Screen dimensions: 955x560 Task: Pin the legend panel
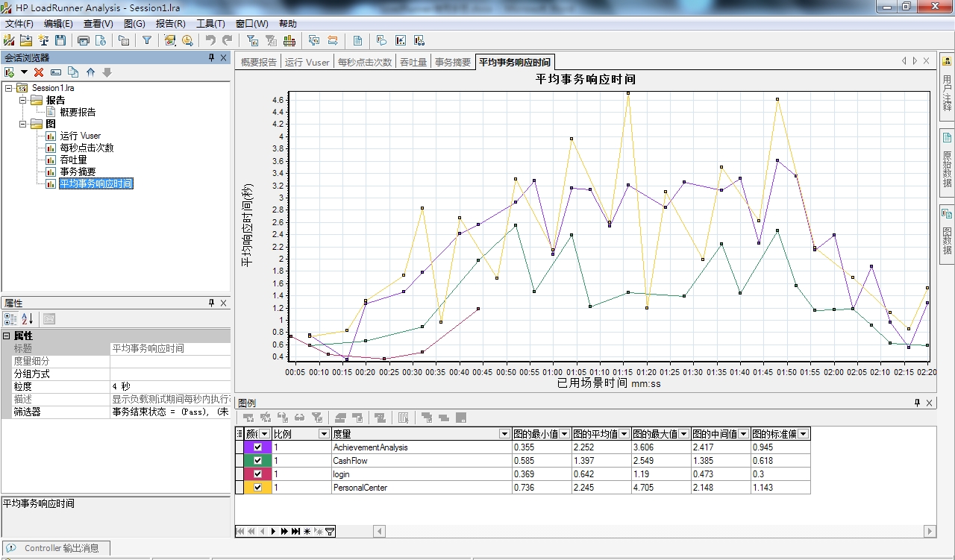918,403
